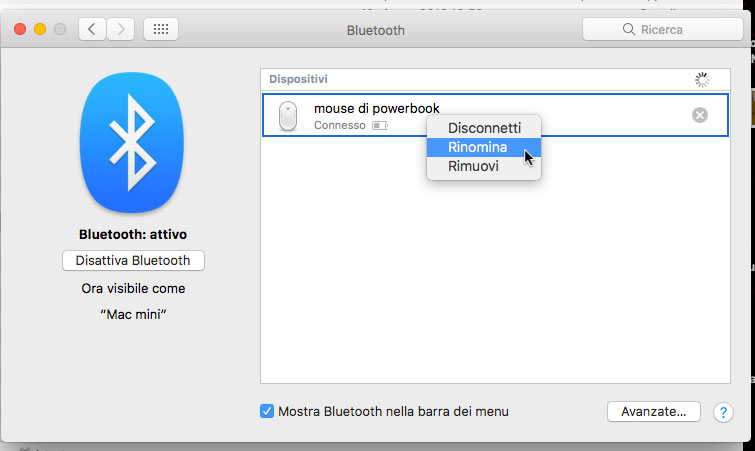Open Avanzate... options

[x=653, y=412]
